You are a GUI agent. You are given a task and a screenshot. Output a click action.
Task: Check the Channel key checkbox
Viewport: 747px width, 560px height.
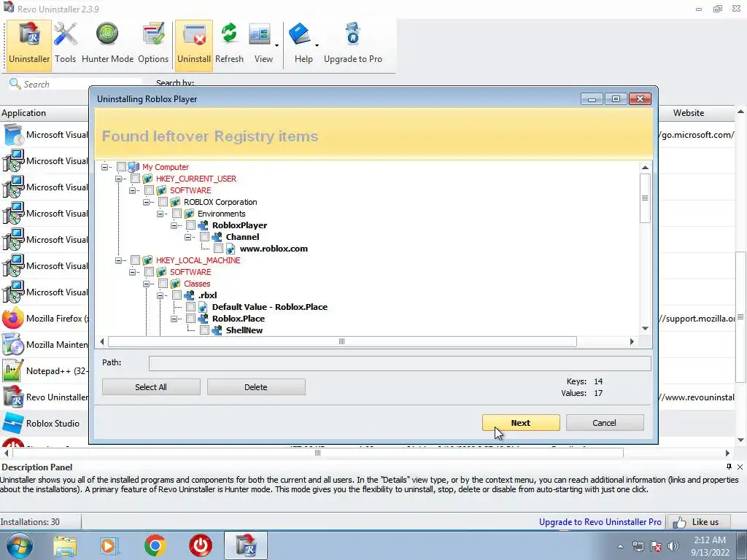204,237
